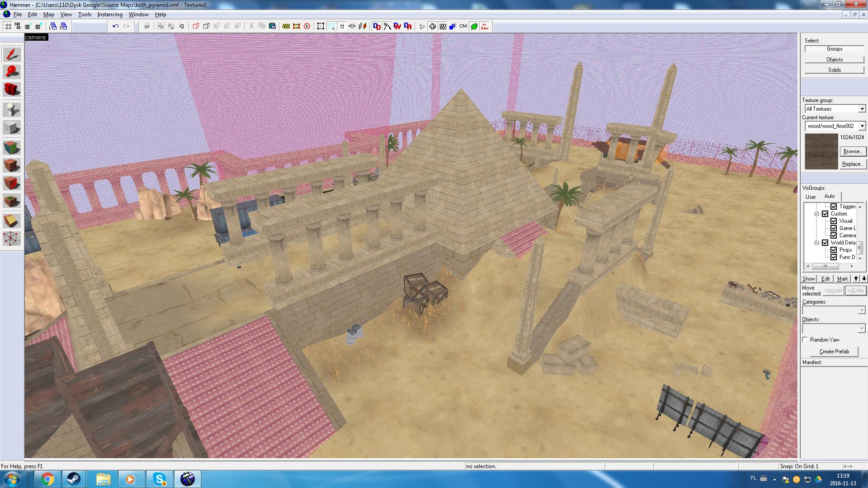This screenshot has height=488, width=868.
Task: Toggle the green leaf detail icon
Action: [474, 26]
